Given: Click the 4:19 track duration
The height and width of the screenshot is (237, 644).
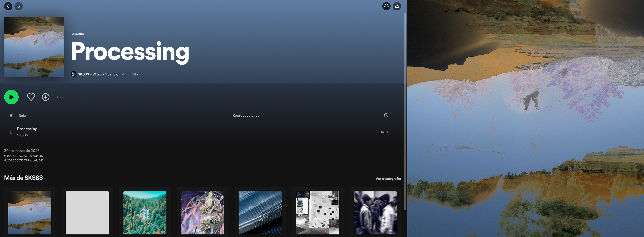Looking at the screenshot, I should tap(384, 132).
